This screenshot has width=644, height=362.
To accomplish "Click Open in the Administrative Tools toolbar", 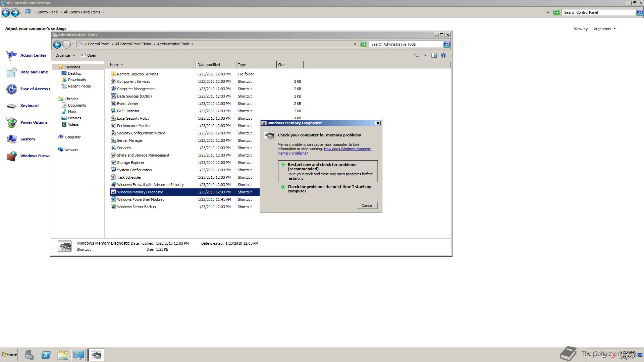I will 89,55.
